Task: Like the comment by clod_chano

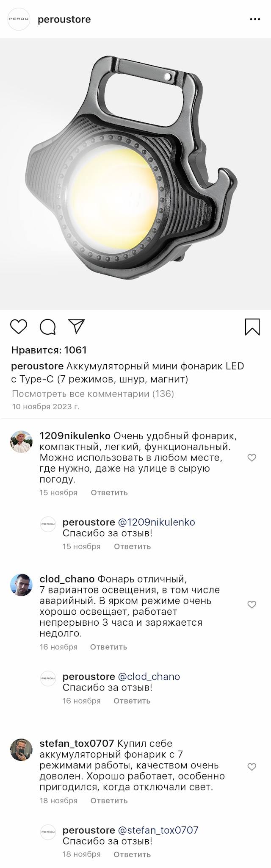Action: click(x=252, y=605)
